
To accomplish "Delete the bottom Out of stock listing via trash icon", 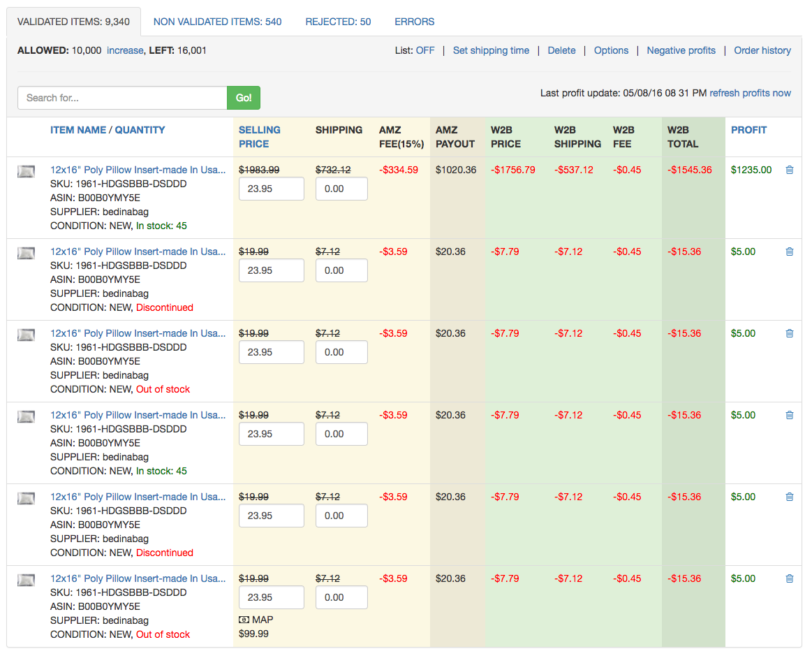I will pyautogui.click(x=790, y=578).
